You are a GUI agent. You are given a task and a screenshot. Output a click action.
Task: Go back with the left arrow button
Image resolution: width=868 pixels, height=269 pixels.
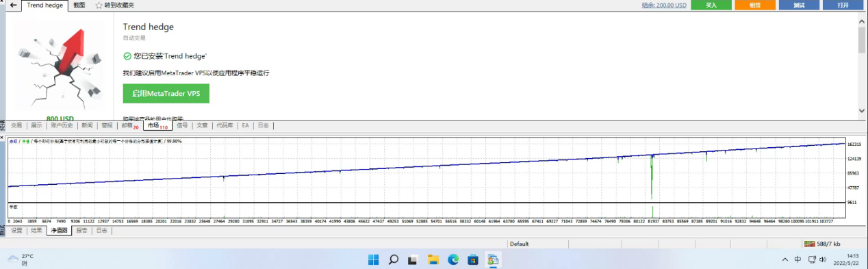click(13, 5)
